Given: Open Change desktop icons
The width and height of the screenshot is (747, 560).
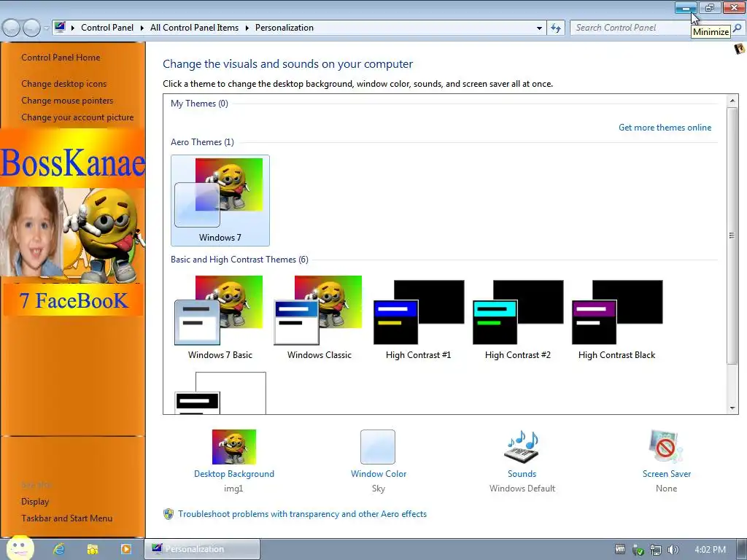Looking at the screenshot, I should click(64, 84).
